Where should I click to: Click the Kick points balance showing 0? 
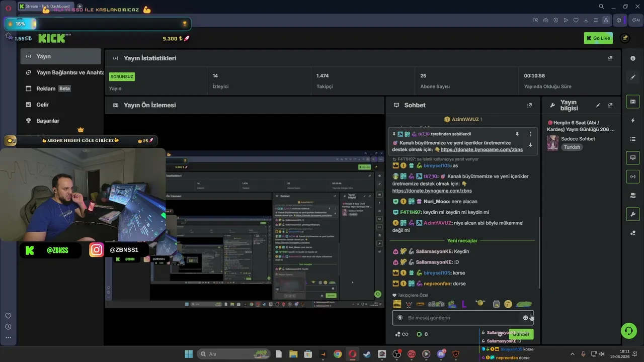pyautogui.click(x=422, y=334)
